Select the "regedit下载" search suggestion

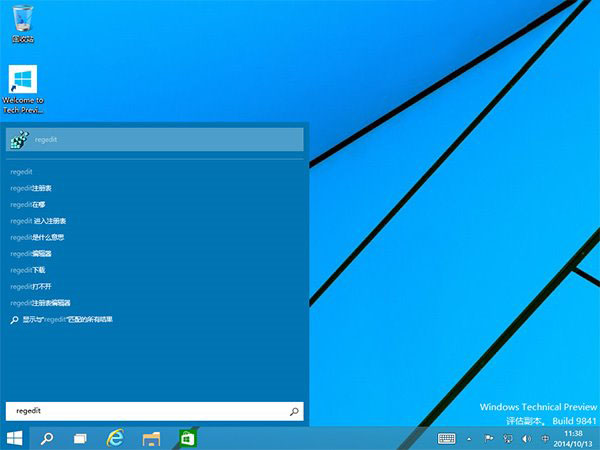(28, 270)
